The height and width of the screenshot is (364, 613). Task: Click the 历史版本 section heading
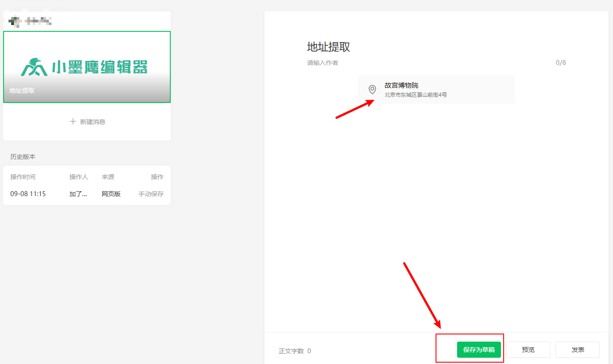23,157
